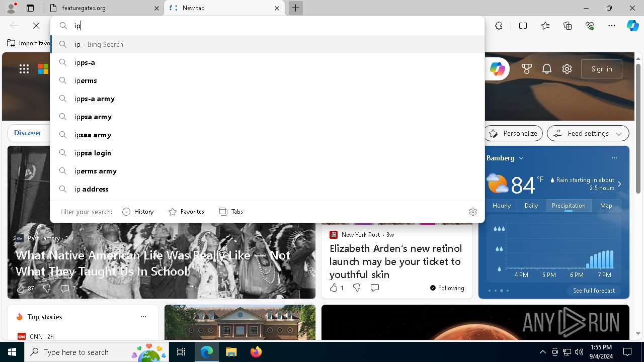The width and height of the screenshot is (644, 362).
Task: Open Edge Settings and more menu
Action: [x=612, y=26]
